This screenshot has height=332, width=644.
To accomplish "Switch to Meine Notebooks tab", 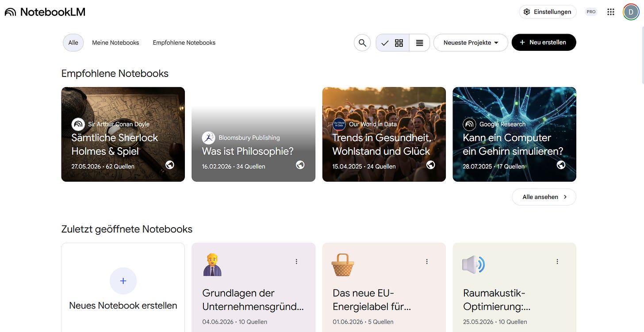I will [x=115, y=43].
